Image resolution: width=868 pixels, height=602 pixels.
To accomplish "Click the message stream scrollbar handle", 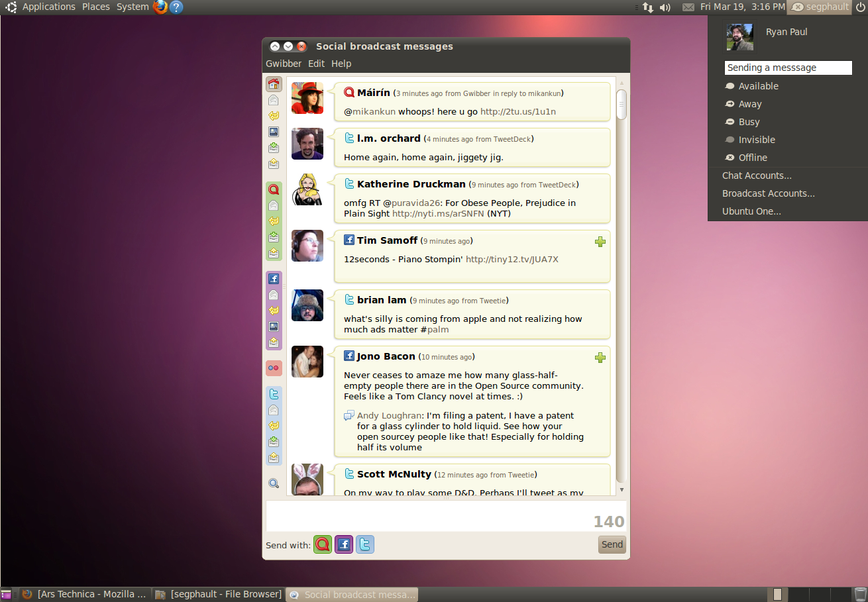I will [x=622, y=104].
